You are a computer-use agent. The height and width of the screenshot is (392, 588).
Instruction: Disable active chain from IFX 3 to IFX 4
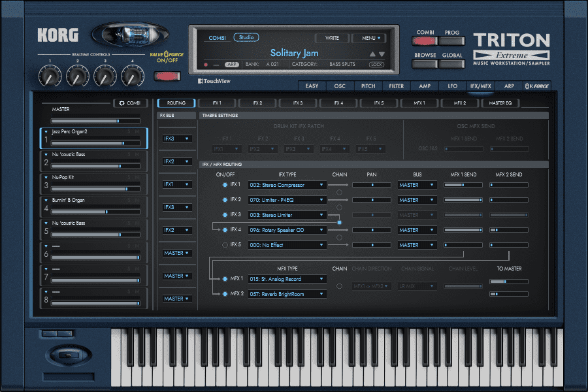tap(339, 222)
